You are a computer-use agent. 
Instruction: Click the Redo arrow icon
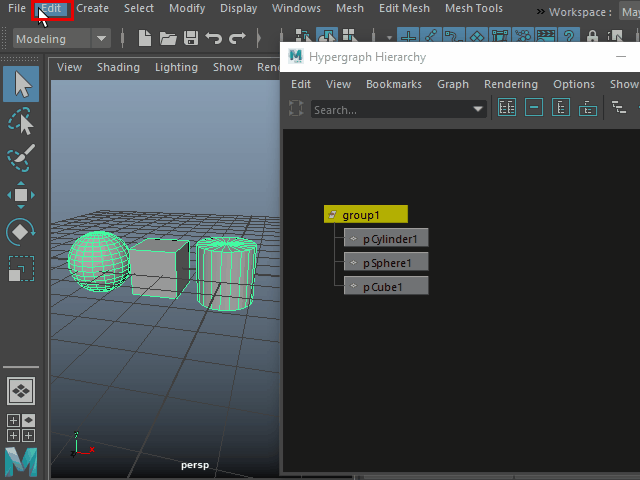(237, 39)
